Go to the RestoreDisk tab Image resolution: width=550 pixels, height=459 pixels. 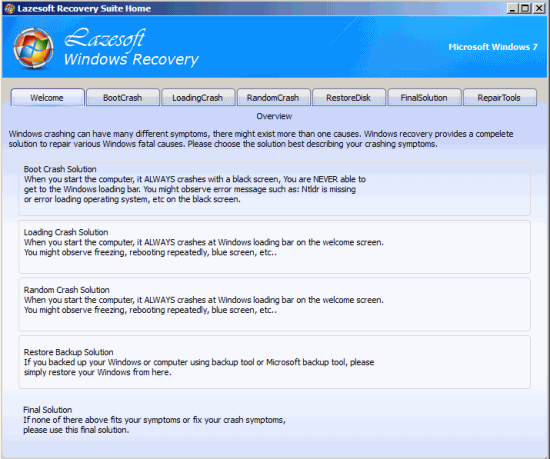(x=349, y=97)
